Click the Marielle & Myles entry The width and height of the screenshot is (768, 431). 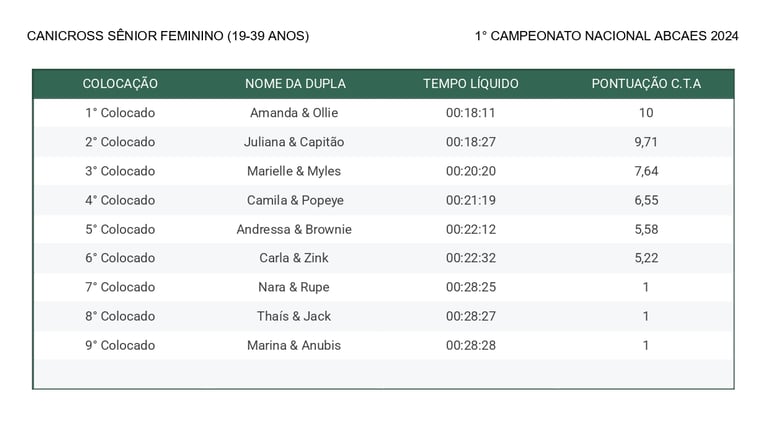(294, 171)
